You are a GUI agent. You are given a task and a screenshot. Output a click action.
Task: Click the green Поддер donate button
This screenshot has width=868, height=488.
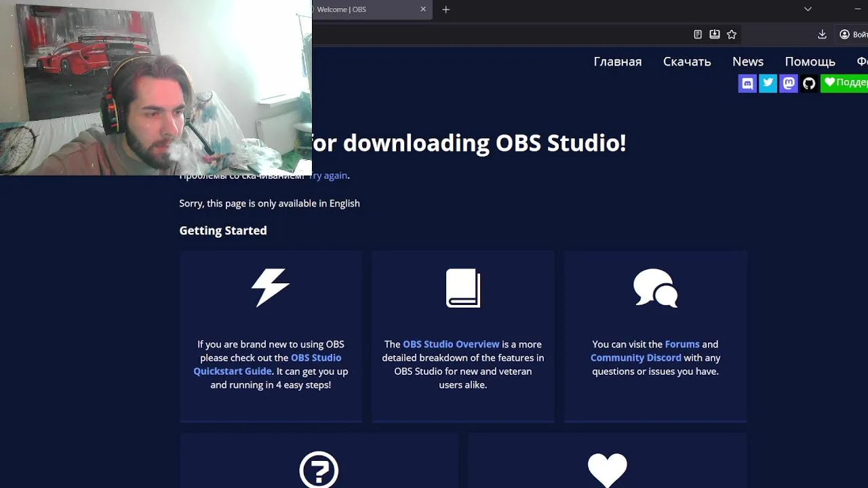coord(844,83)
